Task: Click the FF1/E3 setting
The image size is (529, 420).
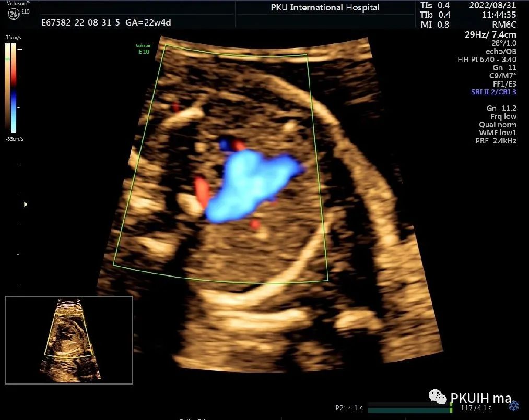Action: (x=504, y=83)
